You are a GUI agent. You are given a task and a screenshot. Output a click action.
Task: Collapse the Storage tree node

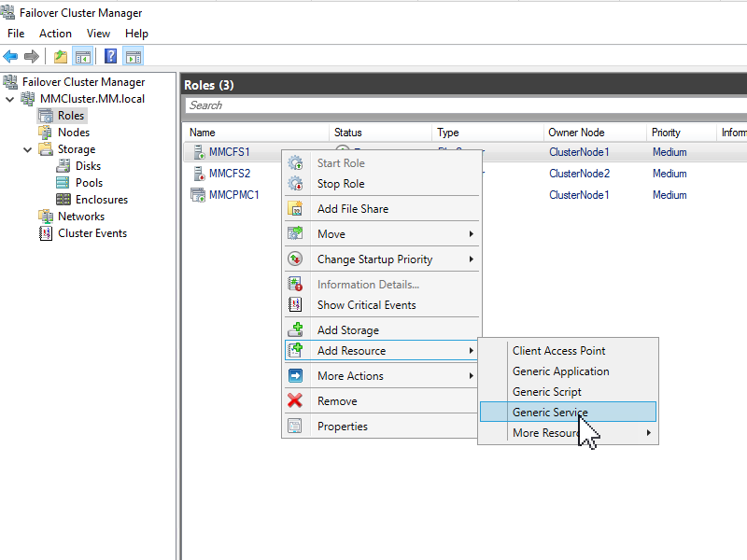(x=26, y=148)
